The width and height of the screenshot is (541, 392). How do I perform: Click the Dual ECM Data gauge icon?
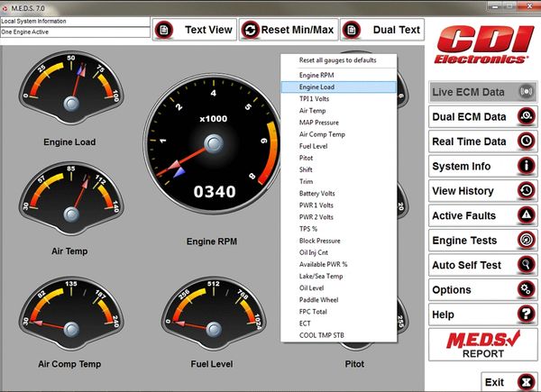pyautogui.click(x=527, y=116)
